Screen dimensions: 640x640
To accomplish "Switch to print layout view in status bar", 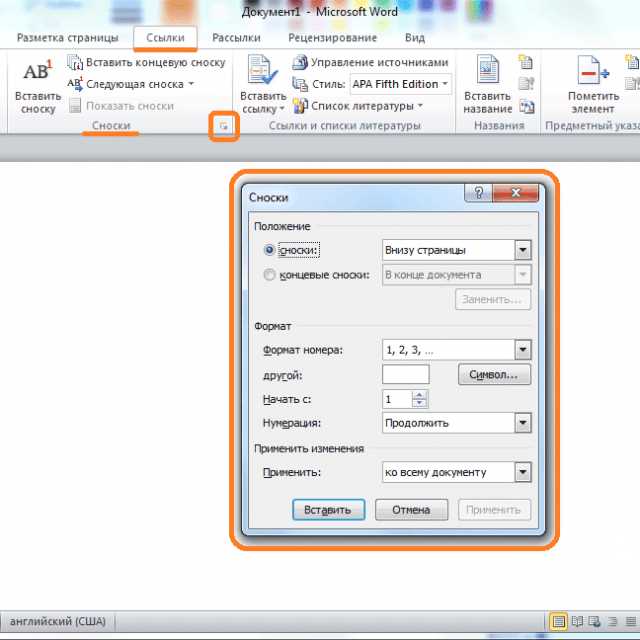I will (x=558, y=622).
